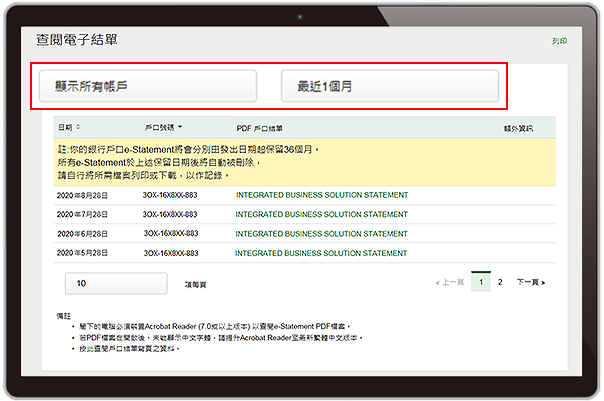Click the 額外資訊 column header

518,128
